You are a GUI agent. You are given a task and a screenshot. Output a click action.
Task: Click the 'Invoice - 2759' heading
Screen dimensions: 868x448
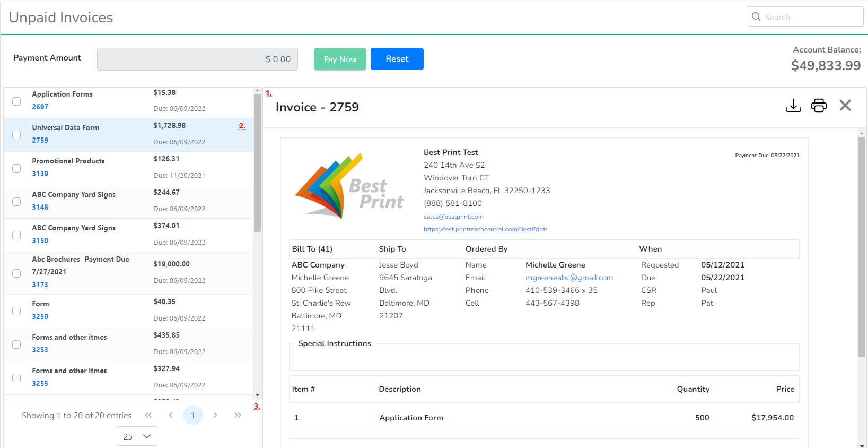coord(317,107)
